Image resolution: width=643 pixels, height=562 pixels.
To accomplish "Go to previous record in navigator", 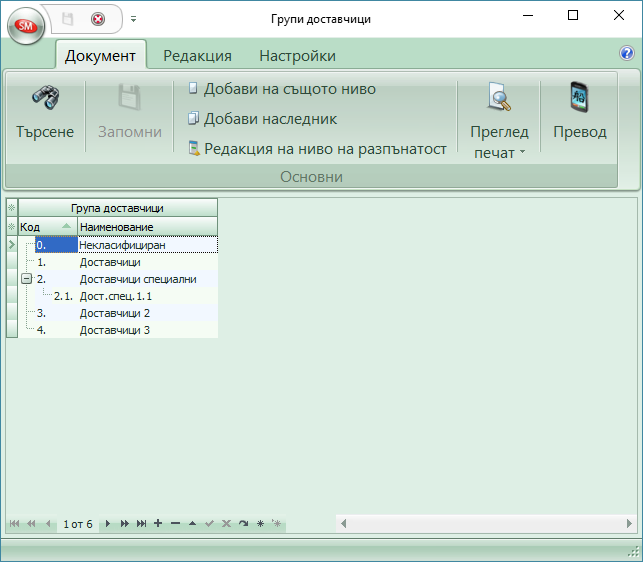I will pos(48,524).
